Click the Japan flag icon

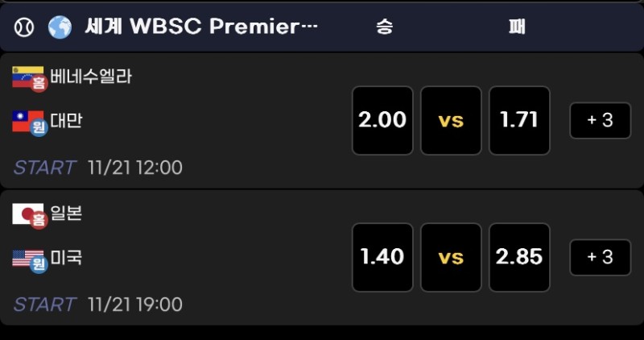(x=28, y=214)
